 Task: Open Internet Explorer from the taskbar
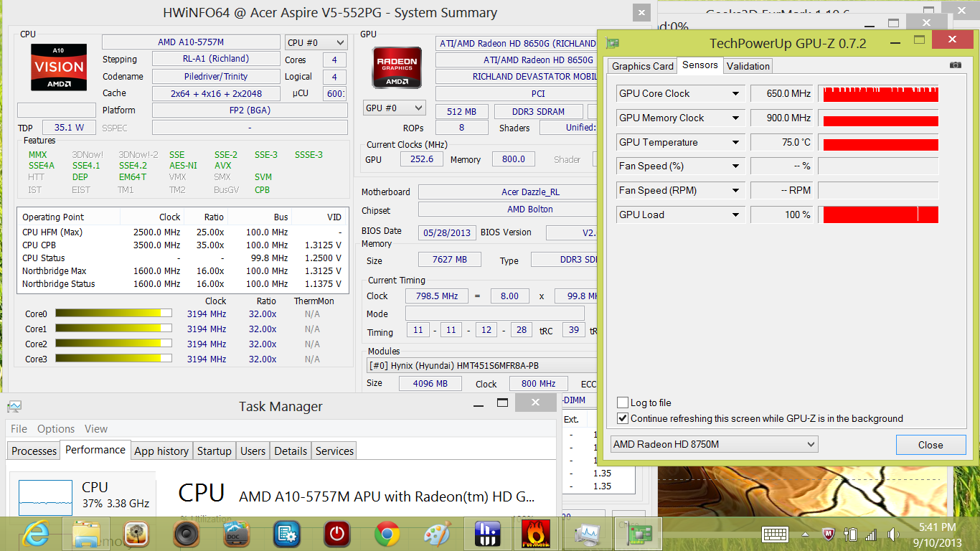(35, 534)
